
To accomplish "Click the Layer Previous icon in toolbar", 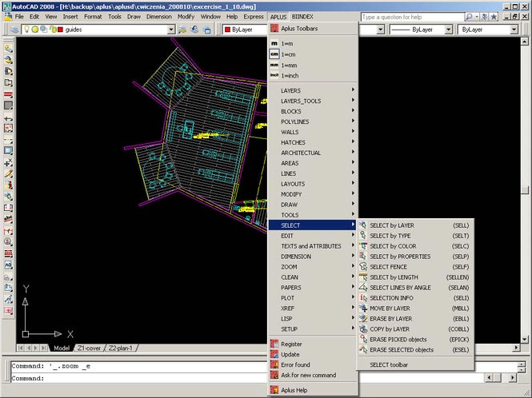I will tap(195, 30).
